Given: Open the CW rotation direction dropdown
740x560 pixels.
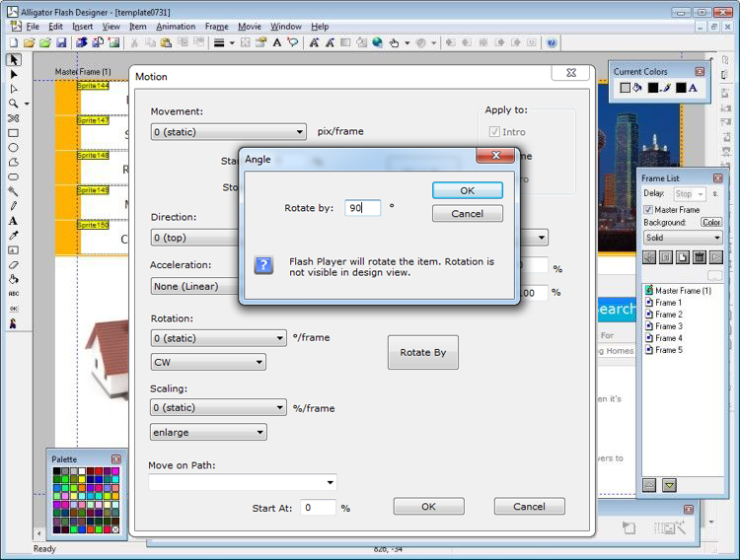Looking at the screenshot, I should 208,363.
